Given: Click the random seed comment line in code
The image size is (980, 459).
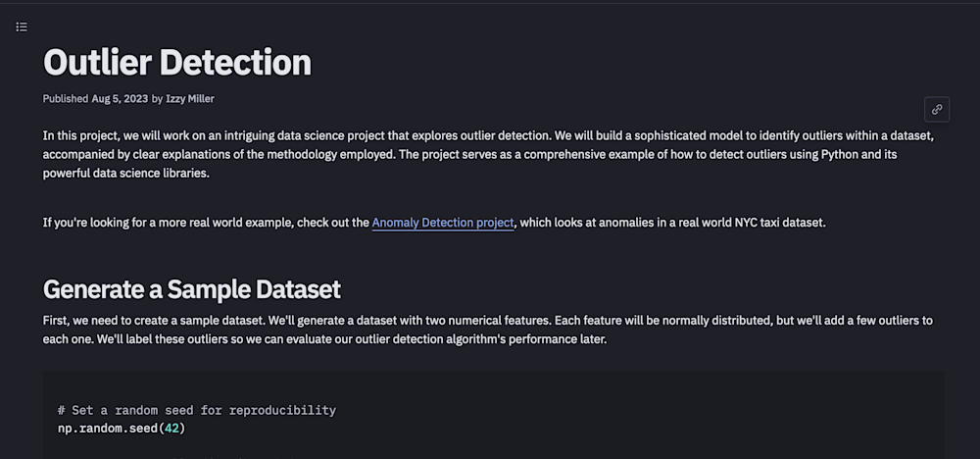Looking at the screenshot, I should (196, 410).
